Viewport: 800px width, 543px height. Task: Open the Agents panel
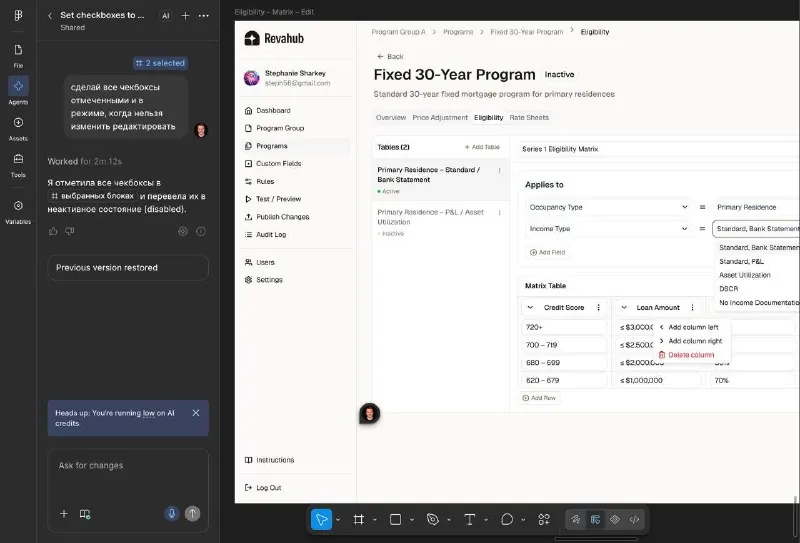(x=18, y=91)
